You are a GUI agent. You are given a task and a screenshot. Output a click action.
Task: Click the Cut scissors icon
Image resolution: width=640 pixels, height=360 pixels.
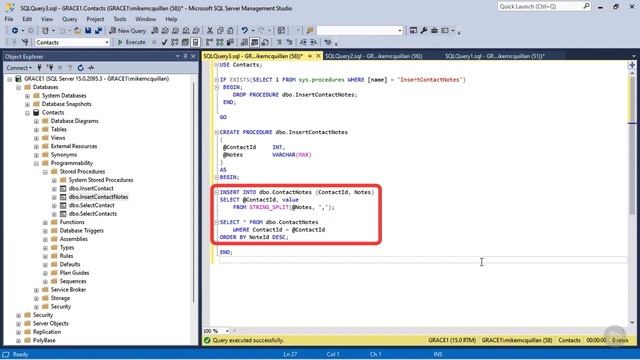click(210, 31)
